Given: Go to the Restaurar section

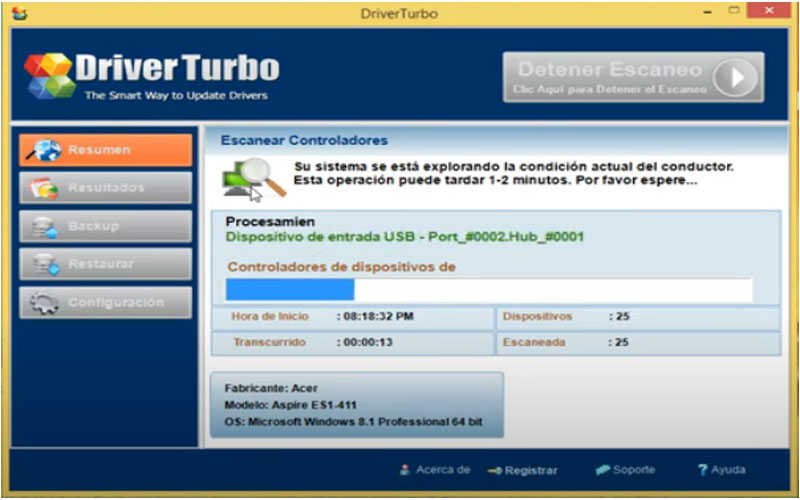Looking at the screenshot, I should (106, 264).
